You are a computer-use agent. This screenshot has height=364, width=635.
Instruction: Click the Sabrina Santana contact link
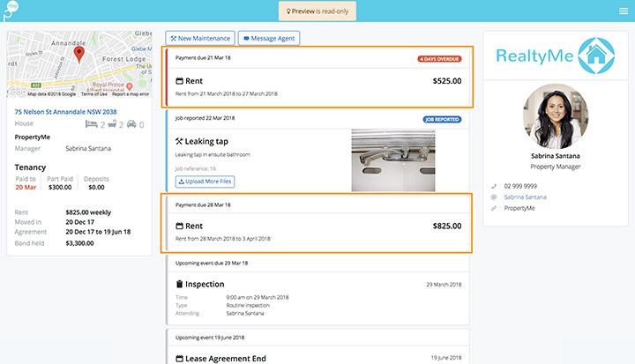click(x=525, y=197)
